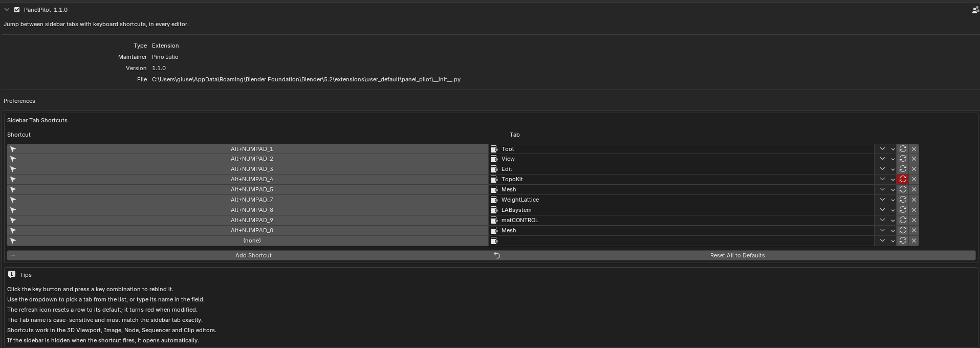Reset the (none) row with refresh icon
Screen dimensions: 980x348
point(903,241)
